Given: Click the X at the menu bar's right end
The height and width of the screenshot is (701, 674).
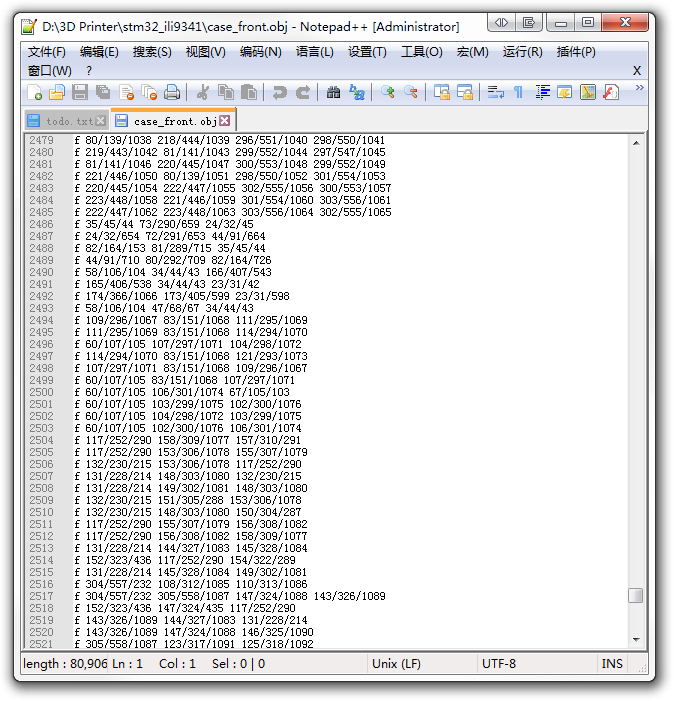Looking at the screenshot, I should coord(637,71).
